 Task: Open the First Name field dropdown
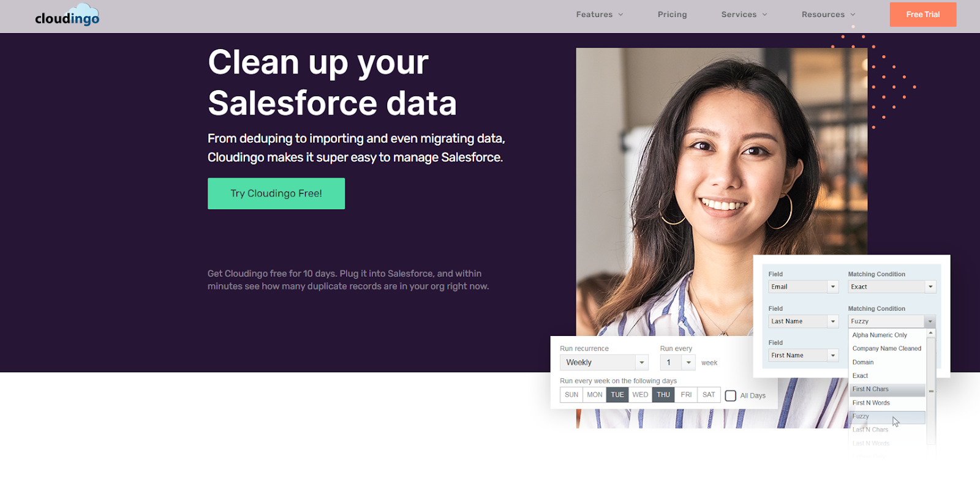(803, 355)
